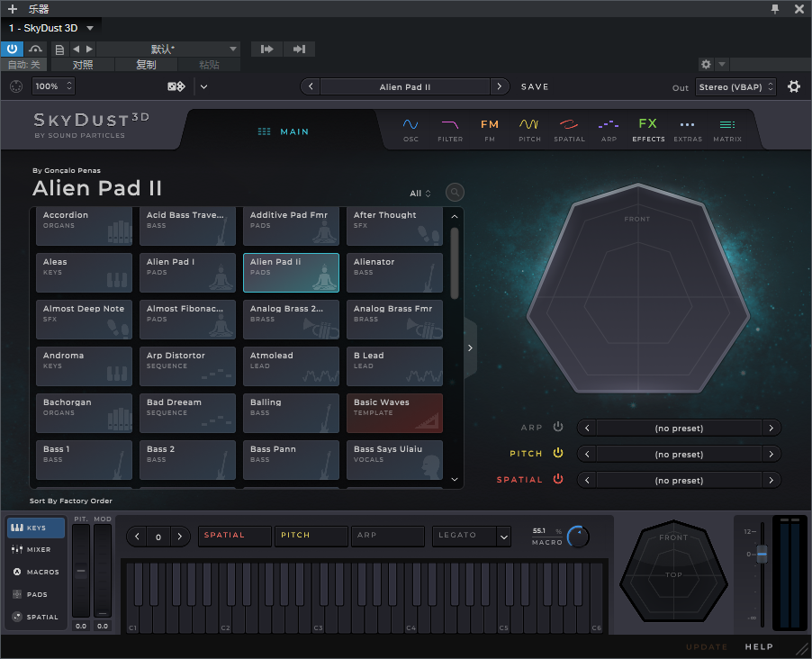This screenshot has width=812, height=659.
Task: Open the All category filter dropdown
Action: pos(420,194)
